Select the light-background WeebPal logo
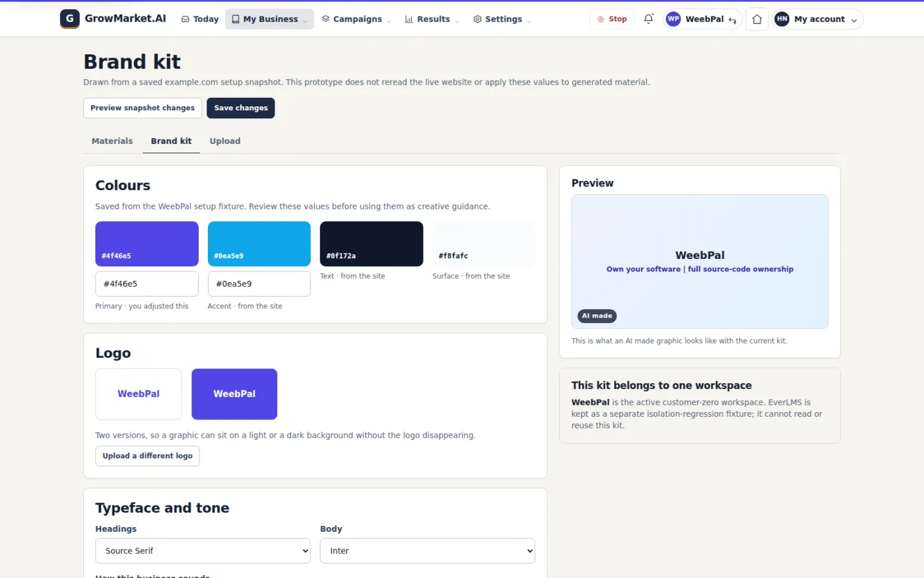This screenshot has height=578, width=924. point(139,394)
